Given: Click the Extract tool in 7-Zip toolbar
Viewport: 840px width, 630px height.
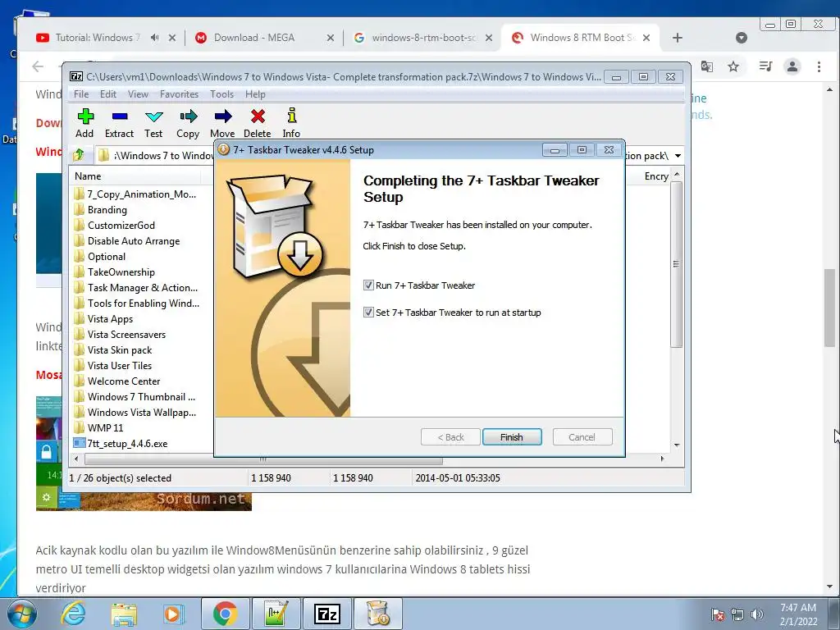Looking at the screenshot, I should 119,123.
